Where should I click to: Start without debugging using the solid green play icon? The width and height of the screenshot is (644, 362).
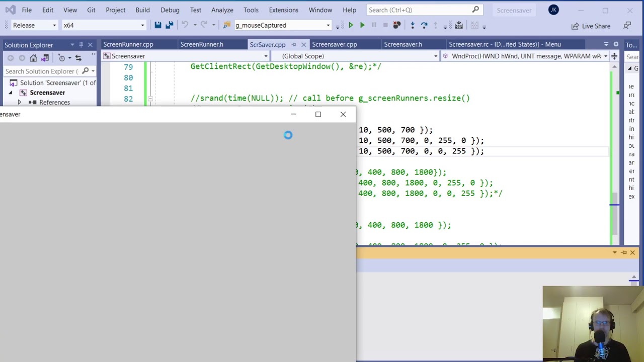(x=362, y=25)
